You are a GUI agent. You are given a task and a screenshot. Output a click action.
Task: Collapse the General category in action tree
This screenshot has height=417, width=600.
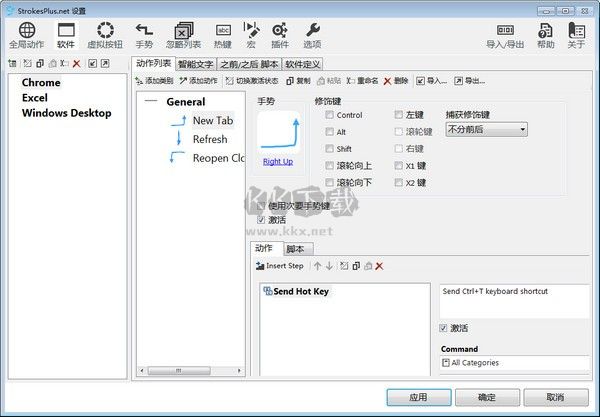151,101
